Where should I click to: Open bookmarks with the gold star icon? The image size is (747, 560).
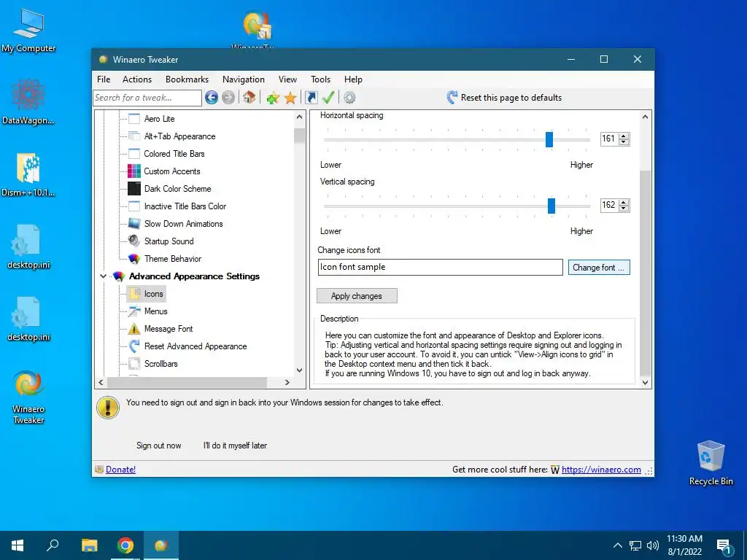click(290, 98)
